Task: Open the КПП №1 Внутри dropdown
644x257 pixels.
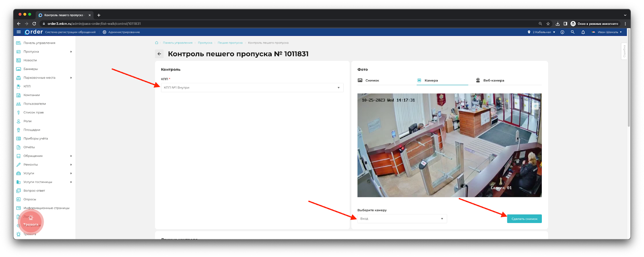Action: pos(252,87)
